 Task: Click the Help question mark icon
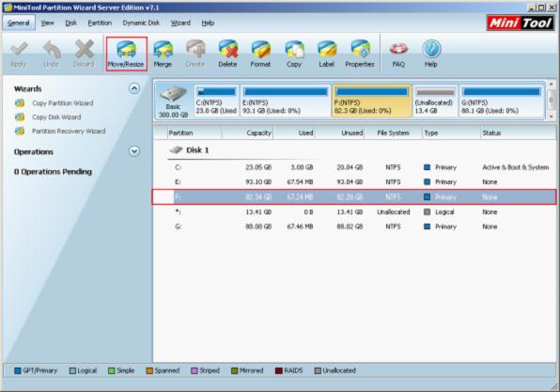[431, 49]
